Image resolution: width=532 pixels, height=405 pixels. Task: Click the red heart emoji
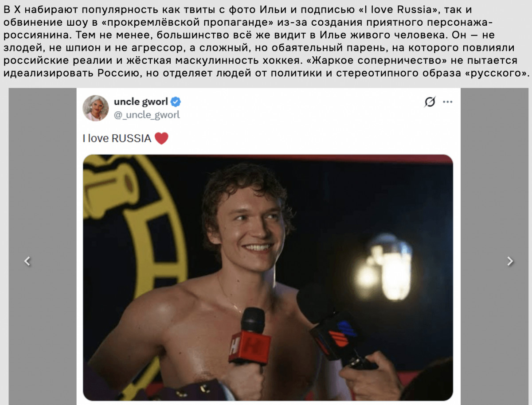161,138
